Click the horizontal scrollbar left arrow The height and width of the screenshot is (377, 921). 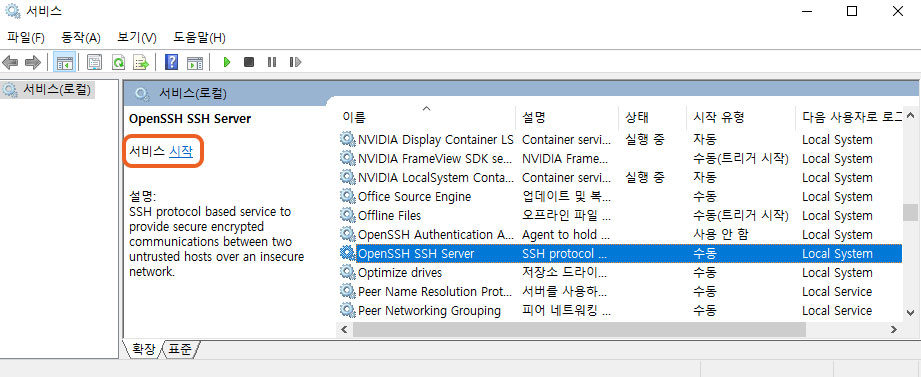[x=344, y=329]
